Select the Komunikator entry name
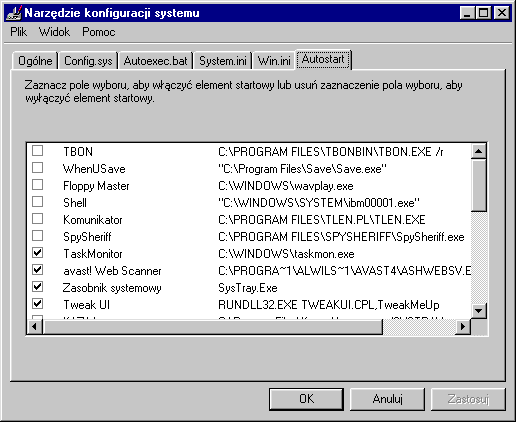 tap(93, 220)
